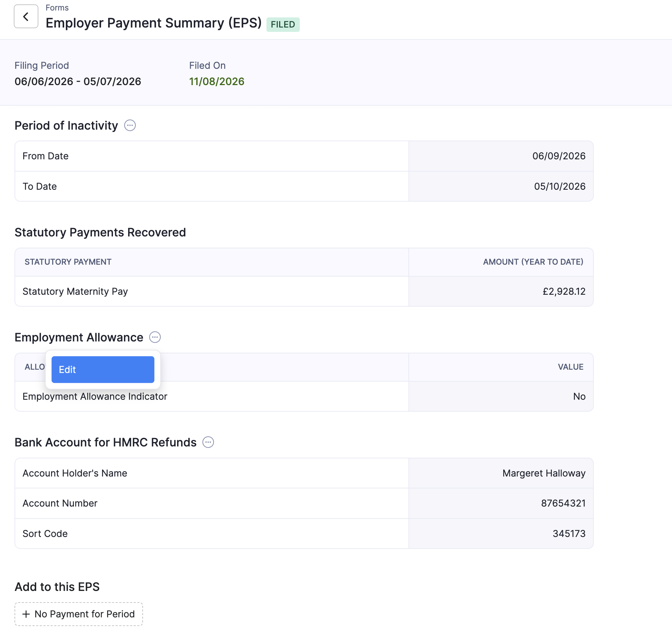Click the To Date value 05/10/2026

[560, 186]
